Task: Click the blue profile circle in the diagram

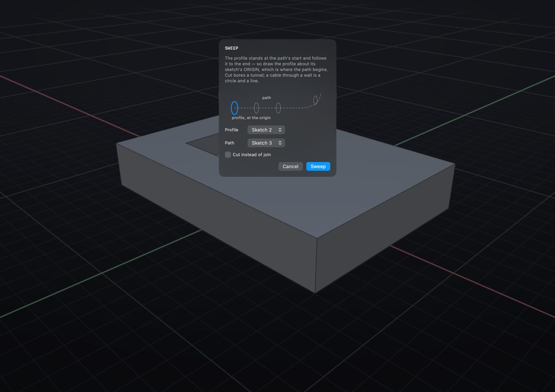Action: point(234,108)
